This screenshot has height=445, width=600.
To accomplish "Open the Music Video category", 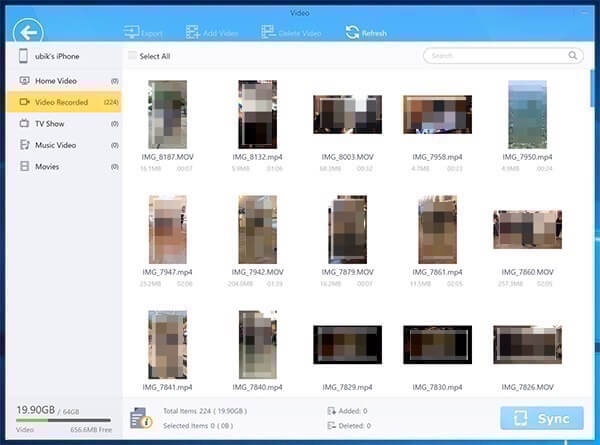I will (58, 145).
